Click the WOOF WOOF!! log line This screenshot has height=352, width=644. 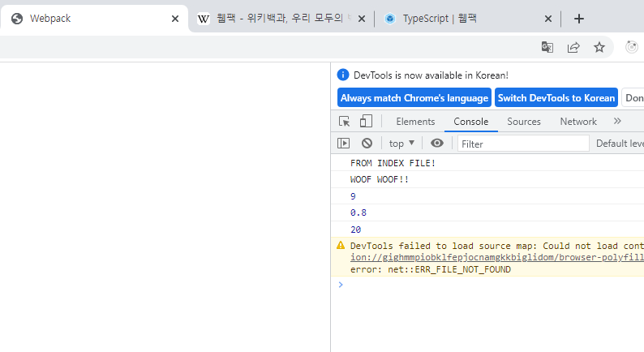(x=380, y=179)
